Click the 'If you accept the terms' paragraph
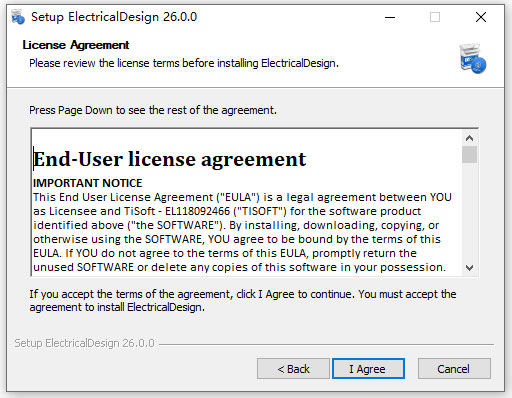This screenshot has width=512, height=398. (x=243, y=300)
